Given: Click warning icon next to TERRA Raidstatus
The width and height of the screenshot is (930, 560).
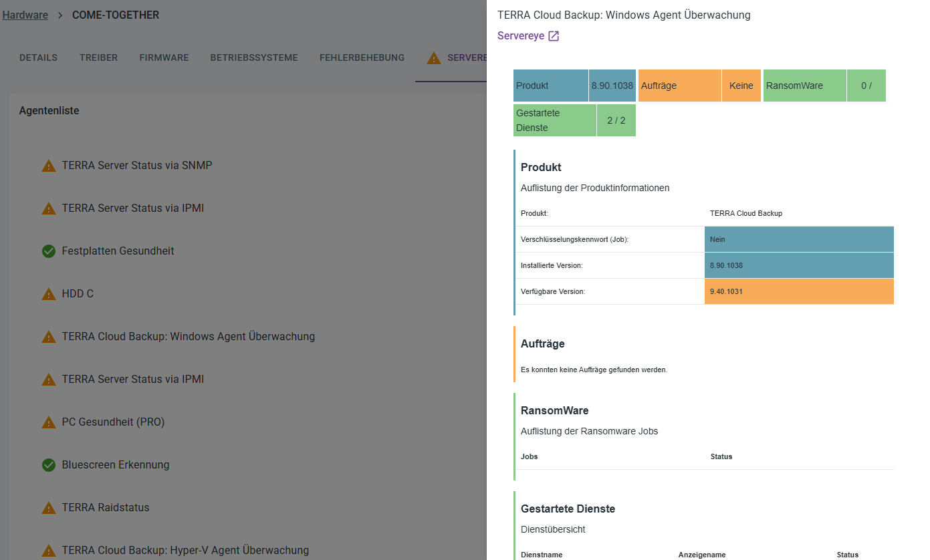Looking at the screenshot, I should point(49,508).
